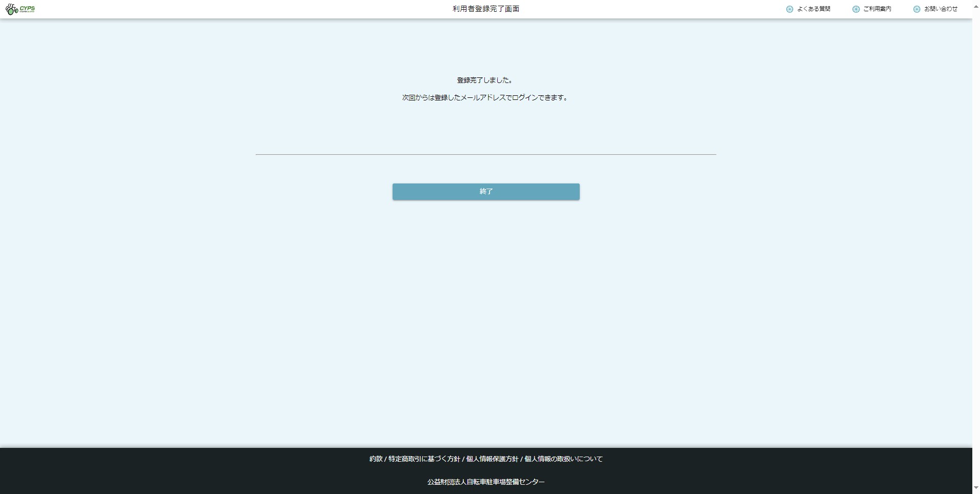Viewport: 980px width, 494px height.
Task: Click the icon beside ご利用案内
Action: click(x=855, y=9)
